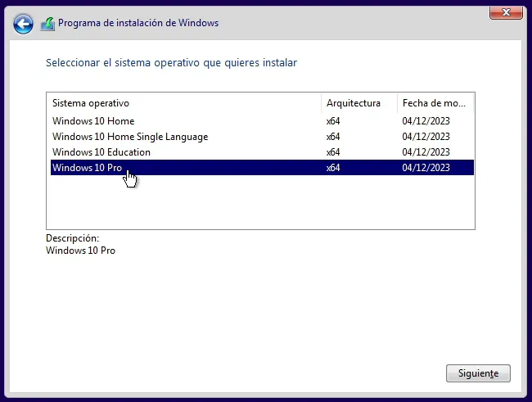Click x64 in the Windows 10 Pro row
This screenshot has width=532, height=402.
(x=333, y=168)
